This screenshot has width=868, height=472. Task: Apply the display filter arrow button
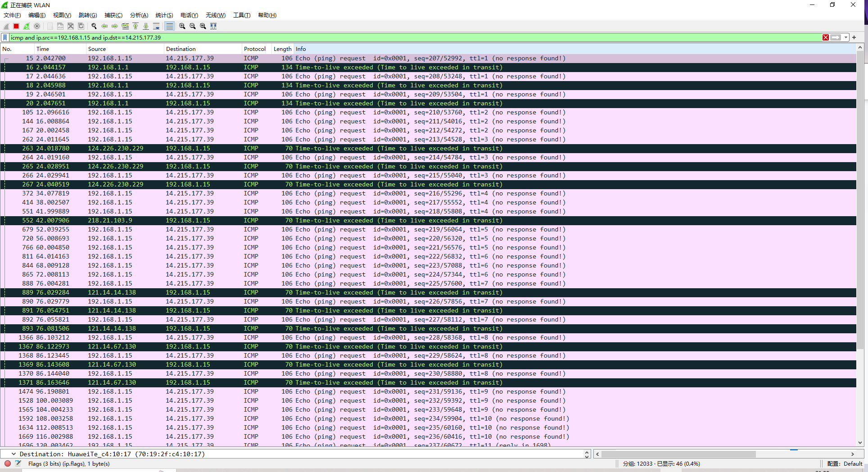click(836, 37)
